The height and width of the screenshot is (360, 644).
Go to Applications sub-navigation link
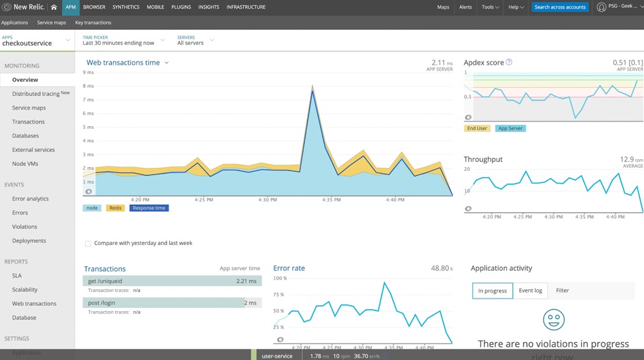click(15, 22)
